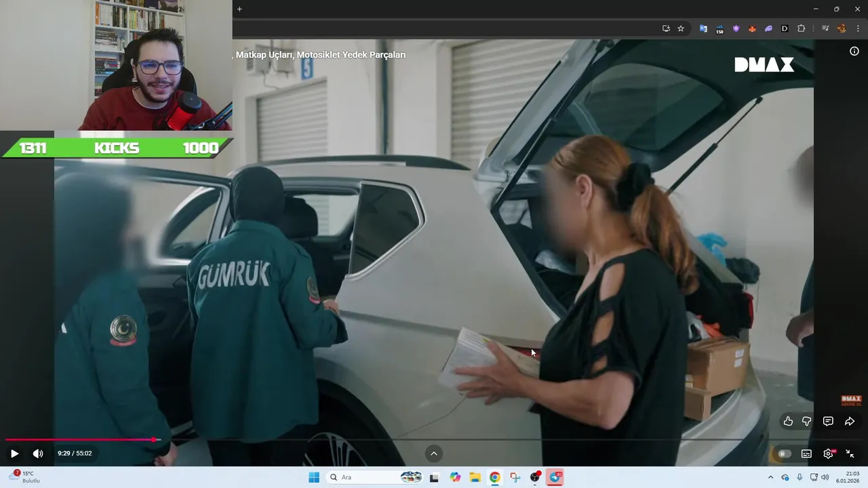Open the purple Phantom ghost extension
This screenshot has width=868, height=488.
coord(768,28)
